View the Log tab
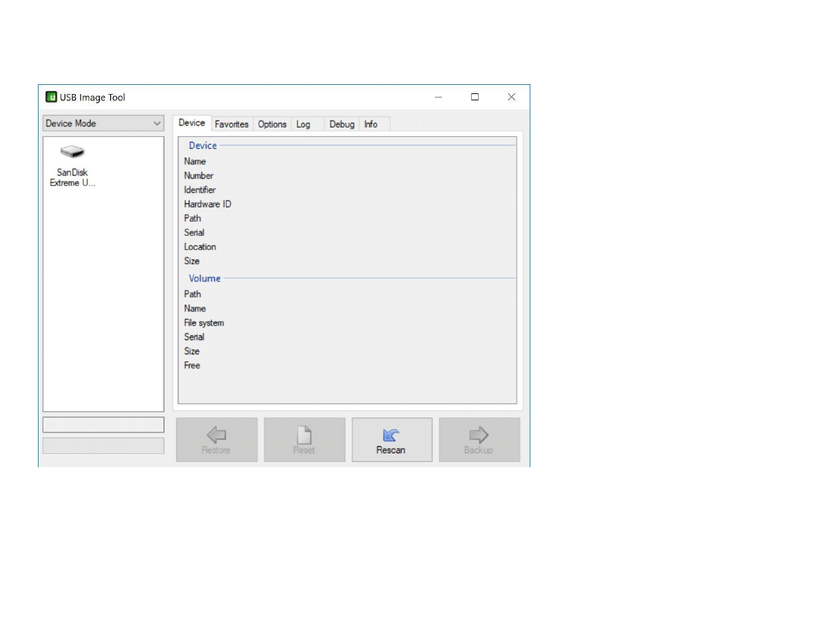834x644 pixels. (303, 124)
